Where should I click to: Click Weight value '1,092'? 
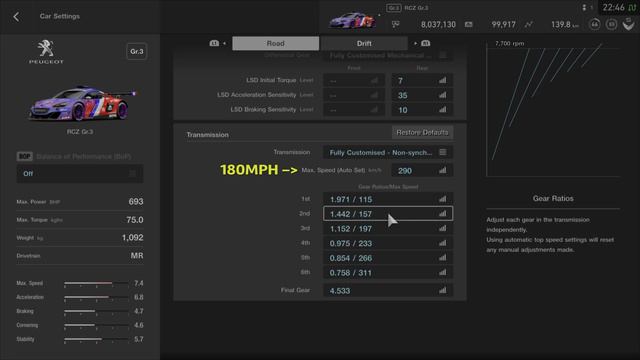(x=132, y=238)
